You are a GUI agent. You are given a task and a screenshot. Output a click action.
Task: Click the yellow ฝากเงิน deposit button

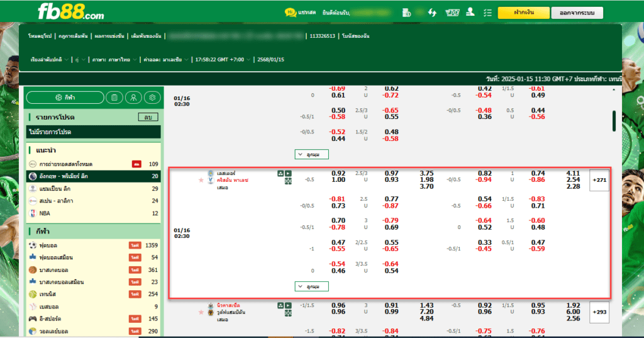point(524,13)
